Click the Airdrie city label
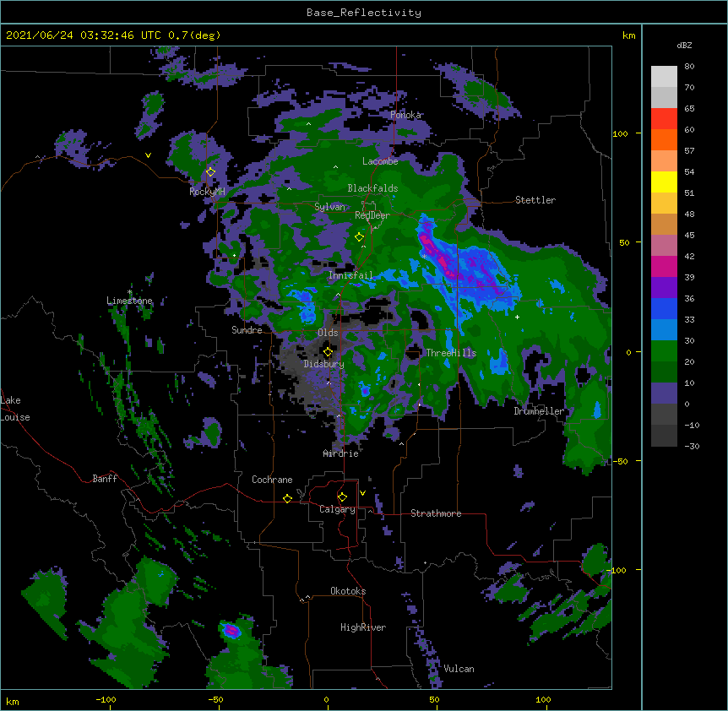728x711 pixels. [x=341, y=453]
